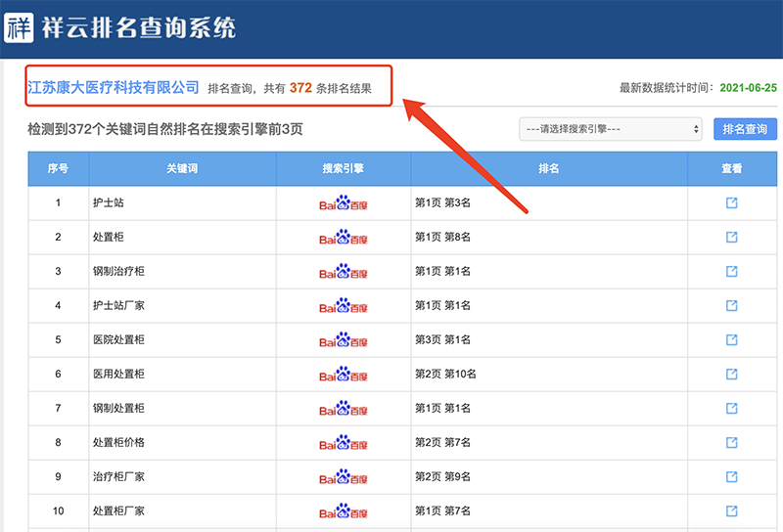Click the 搜索引擎 column header
The width and height of the screenshot is (783, 532).
pyautogui.click(x=344, y=168)
